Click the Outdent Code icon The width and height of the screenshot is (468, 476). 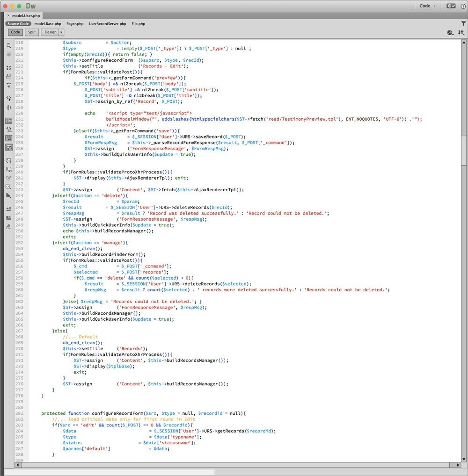(8, 218)
